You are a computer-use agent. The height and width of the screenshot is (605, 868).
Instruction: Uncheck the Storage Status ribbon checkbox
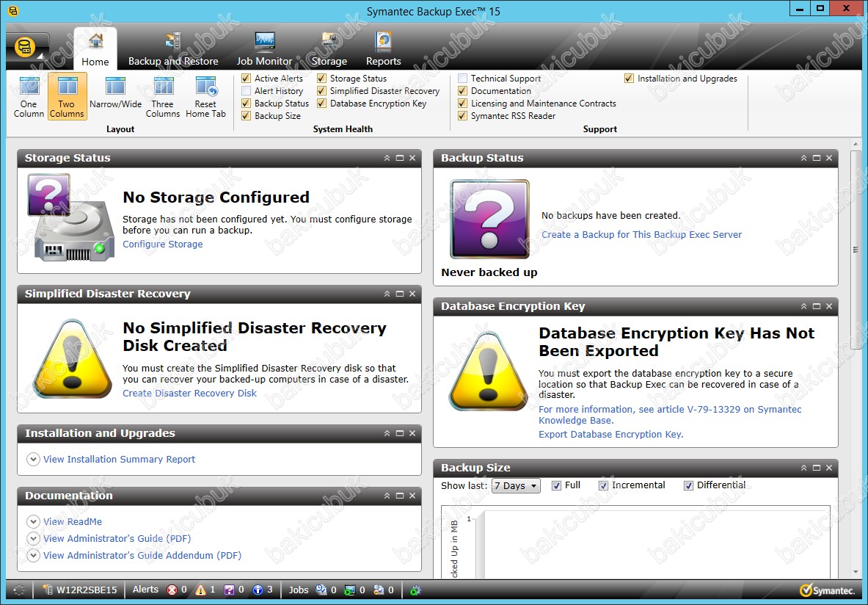pos(321,78)
